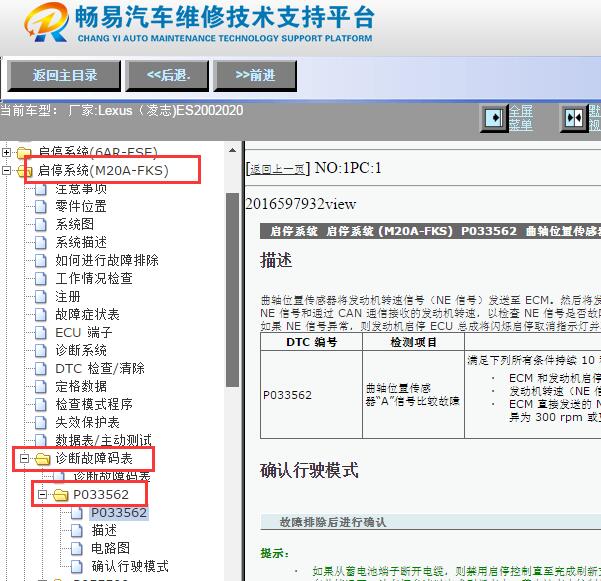Viewport: 601px width, 581px height.
Task: Open 如何进行故障排除 page
Action: [x=107, y=260]
